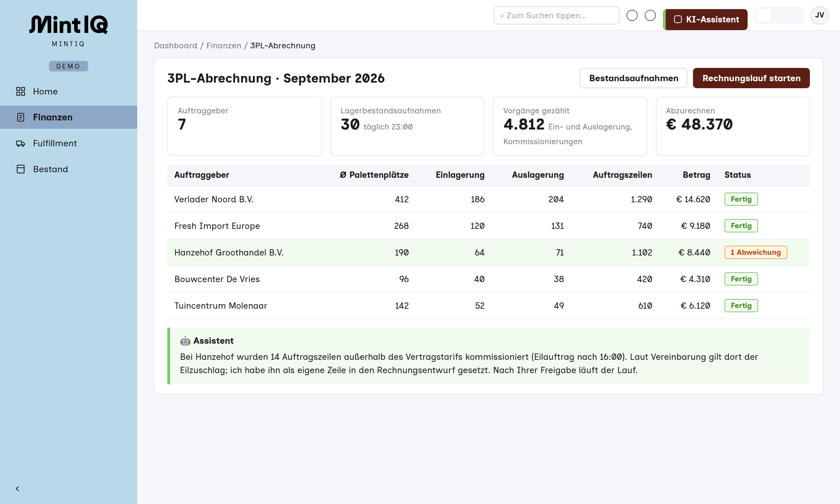Sort by the Betrag column header
The height and width of the screenshot is (504, 840).
tap(696, 175)
